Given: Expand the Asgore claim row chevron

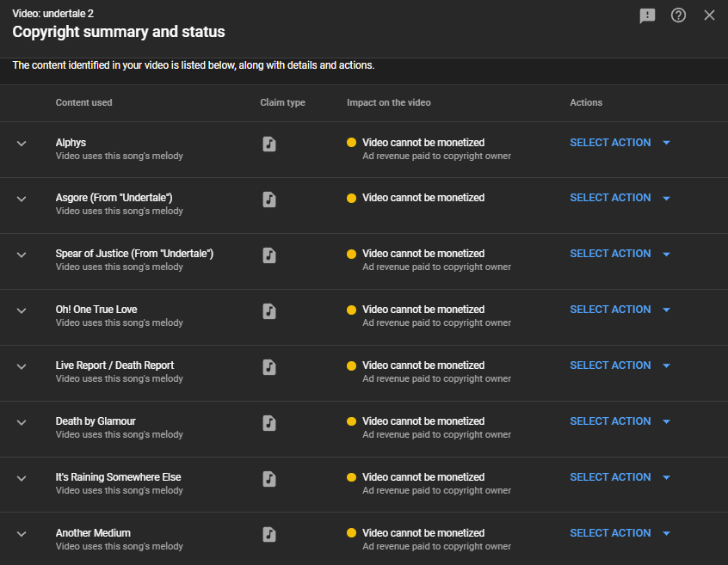Looking at the screenshot, I should point(22,199).
